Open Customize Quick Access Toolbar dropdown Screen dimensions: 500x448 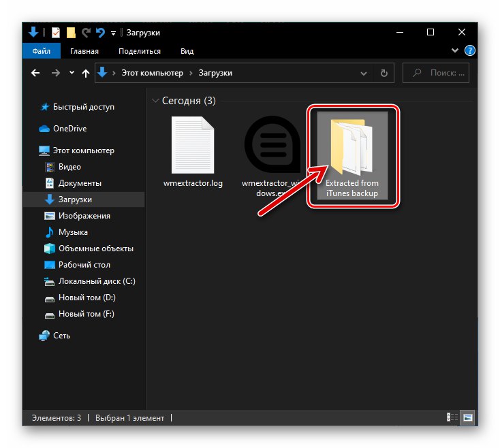pyautogui.click(x=113, y=33)
